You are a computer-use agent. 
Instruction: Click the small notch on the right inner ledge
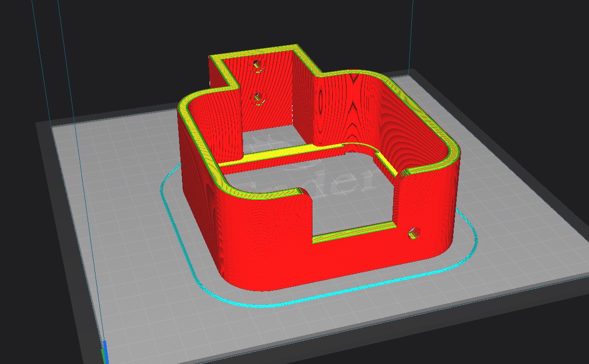[x=403, y=173]
